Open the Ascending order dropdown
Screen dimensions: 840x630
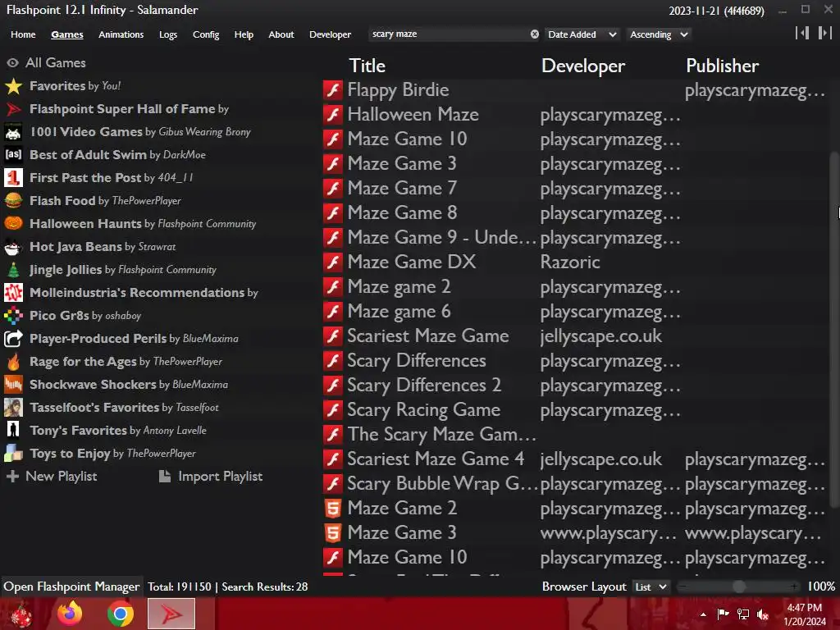pos(659,34)
